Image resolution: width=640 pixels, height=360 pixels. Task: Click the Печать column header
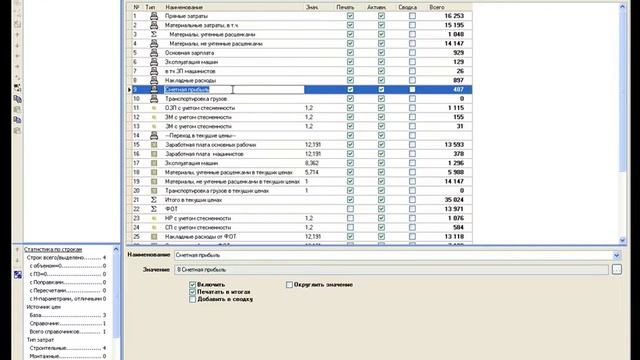coord(345,7)
